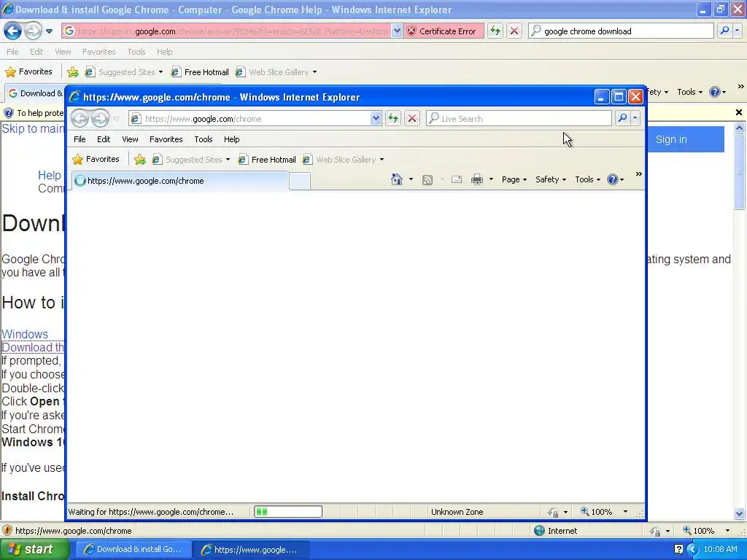Click the scroll down arrow of the background window
The height and width of the screenshot is (560, 747).
coord(740,513)
